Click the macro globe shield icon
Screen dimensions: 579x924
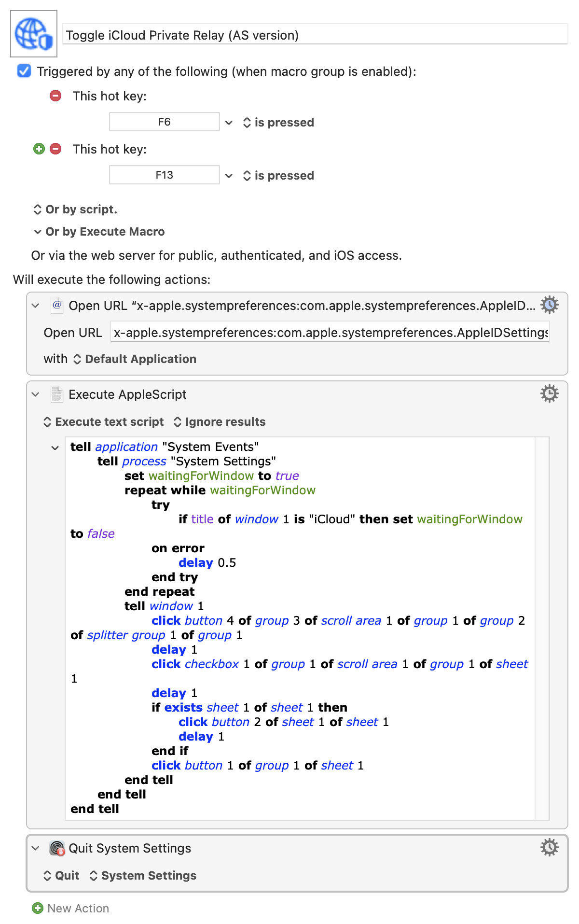[x=34, y=34]
